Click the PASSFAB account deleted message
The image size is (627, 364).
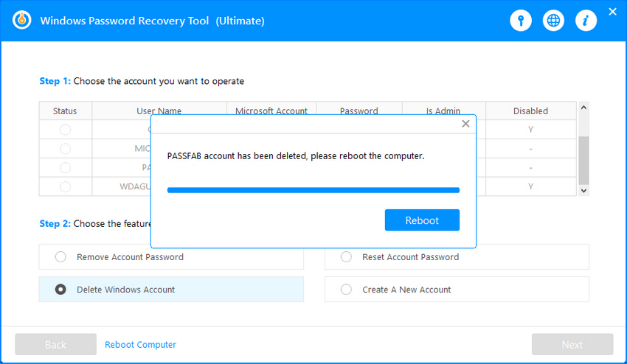click(x=296, y=155)
